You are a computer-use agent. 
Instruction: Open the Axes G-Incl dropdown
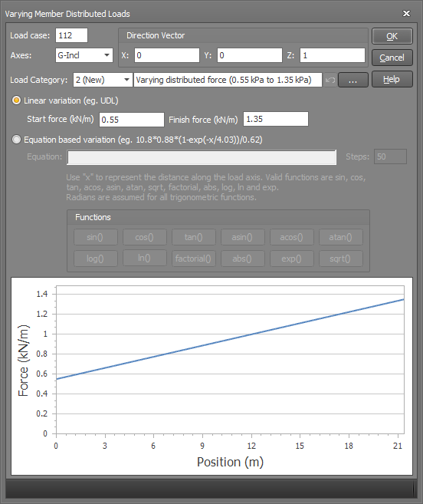click(84, 55)
